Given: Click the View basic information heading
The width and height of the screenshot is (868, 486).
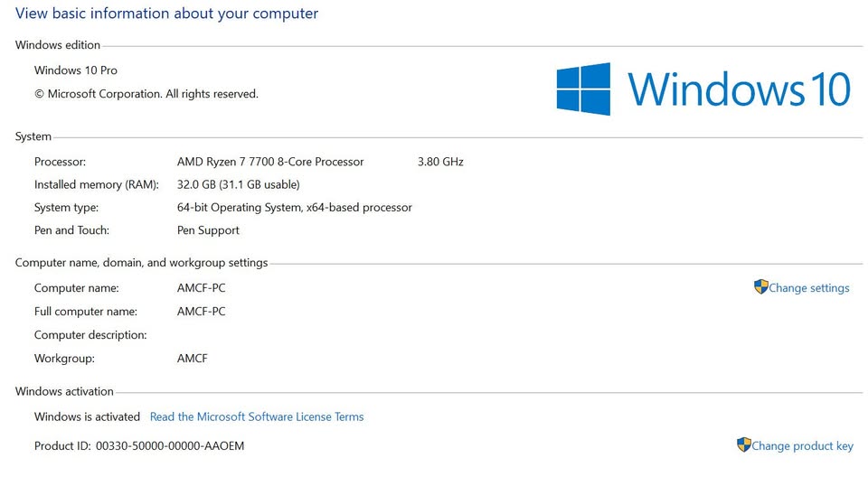Looking at the screenshot, I should tap(166, 14).
